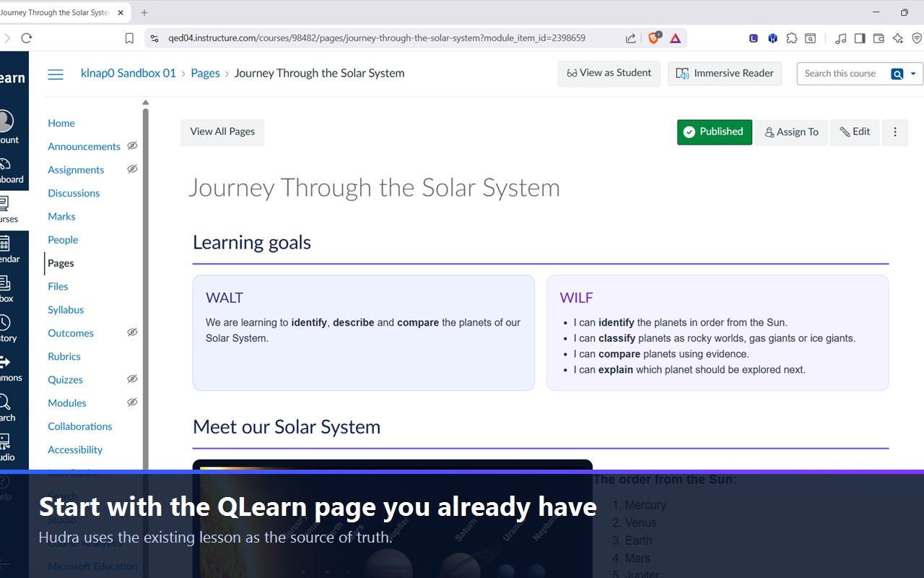
Task: Click the course search magnifier button
Action: click(897, 74)
